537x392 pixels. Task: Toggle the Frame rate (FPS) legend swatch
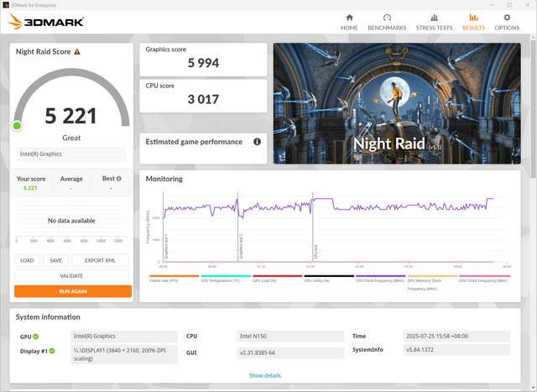click(174, 276)
